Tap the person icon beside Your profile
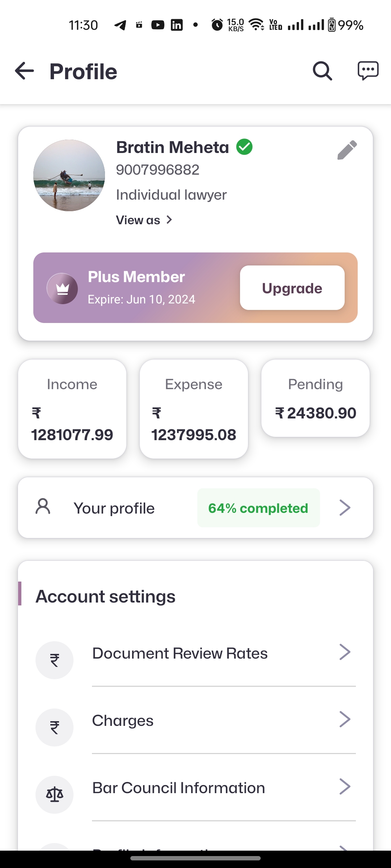 (x=43, y=506)
